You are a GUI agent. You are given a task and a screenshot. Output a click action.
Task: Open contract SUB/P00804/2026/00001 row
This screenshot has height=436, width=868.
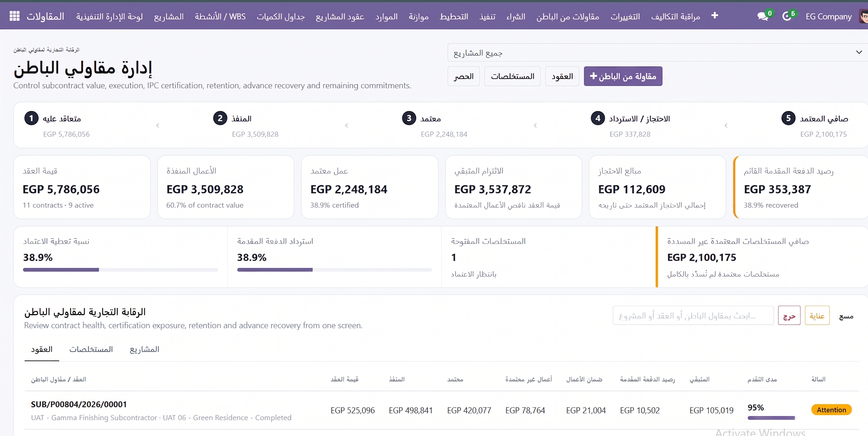point(441,410)
